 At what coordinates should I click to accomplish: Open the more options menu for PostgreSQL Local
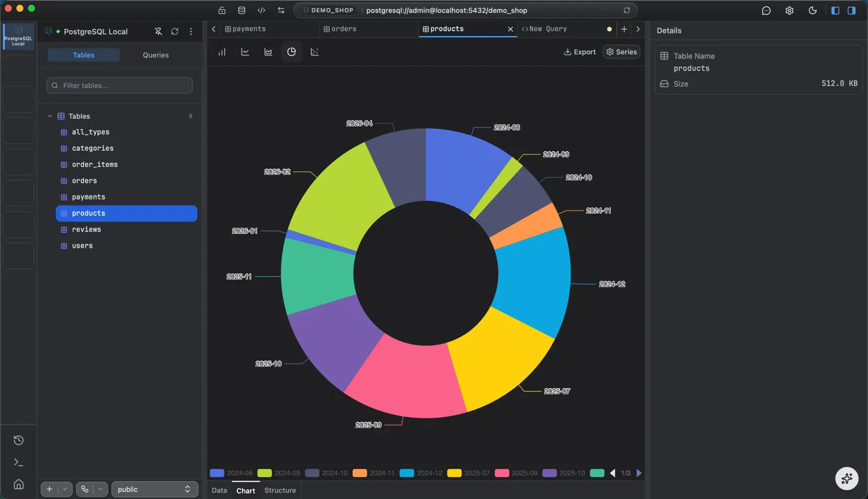pos(191,31)
